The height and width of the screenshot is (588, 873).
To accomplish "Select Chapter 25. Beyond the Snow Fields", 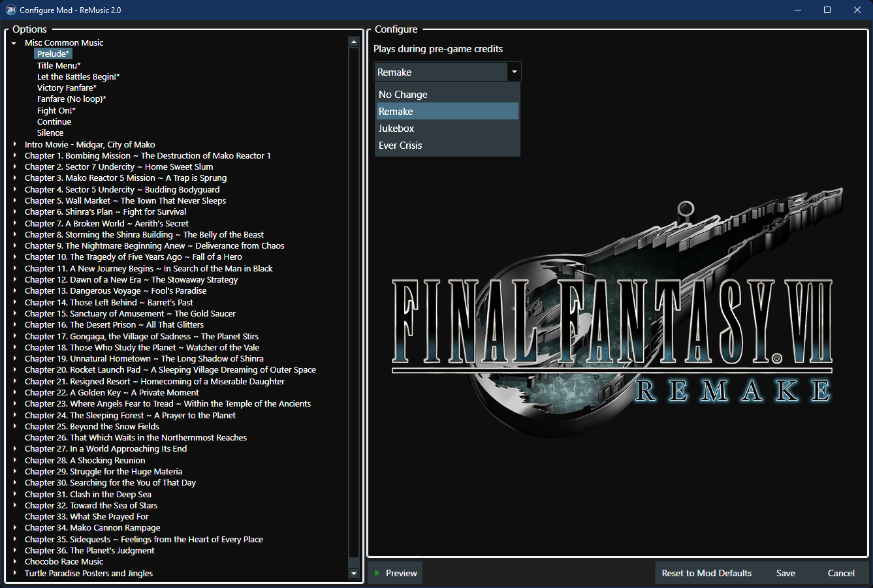I will [x=92, y=427].
